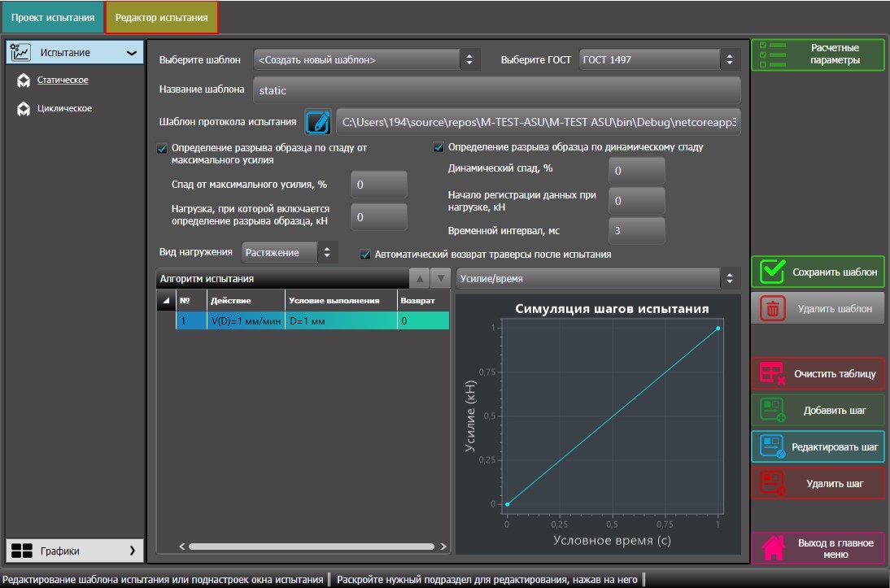Click the Действие column header

point(246,301)
